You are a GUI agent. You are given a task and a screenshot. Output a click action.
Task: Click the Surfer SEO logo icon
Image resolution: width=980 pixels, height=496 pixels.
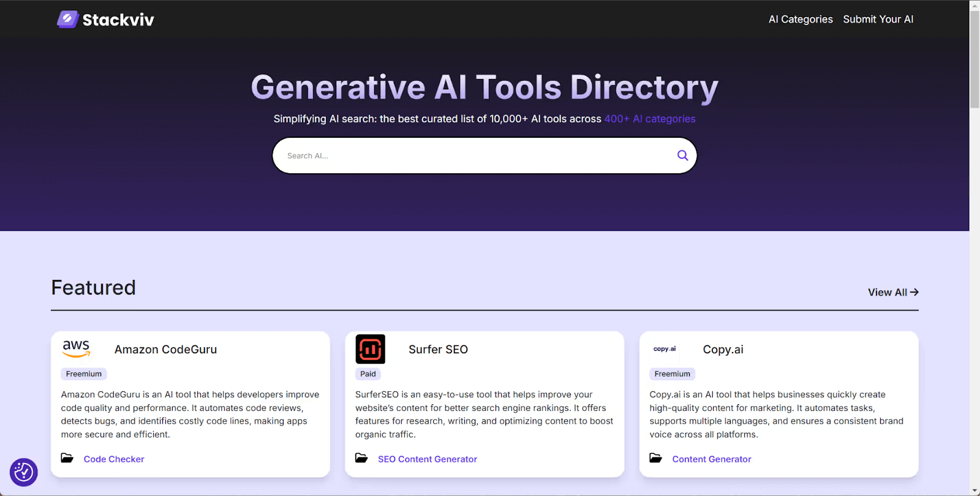(x=371, y=349)
